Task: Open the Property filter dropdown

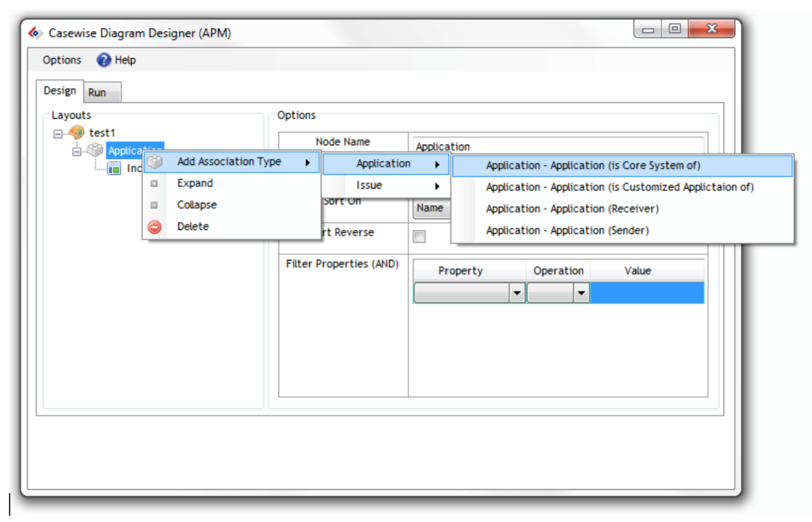Action: coord(516,293)
